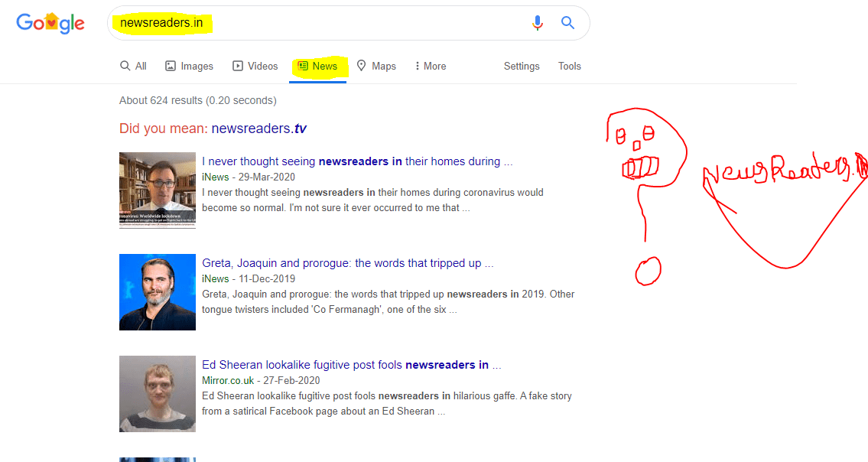Open the Maps tab
Viewport: 868px width, 462px height.
(376, 66)
